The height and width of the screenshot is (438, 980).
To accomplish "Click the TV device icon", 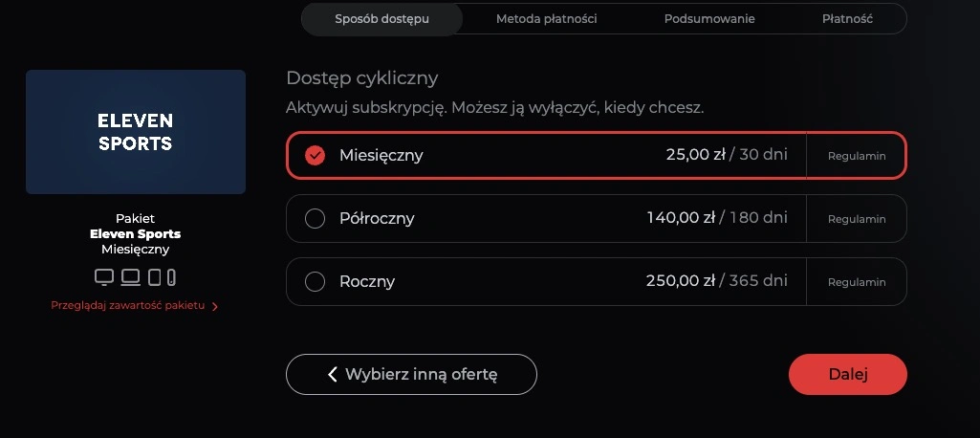I will point(104,277).
